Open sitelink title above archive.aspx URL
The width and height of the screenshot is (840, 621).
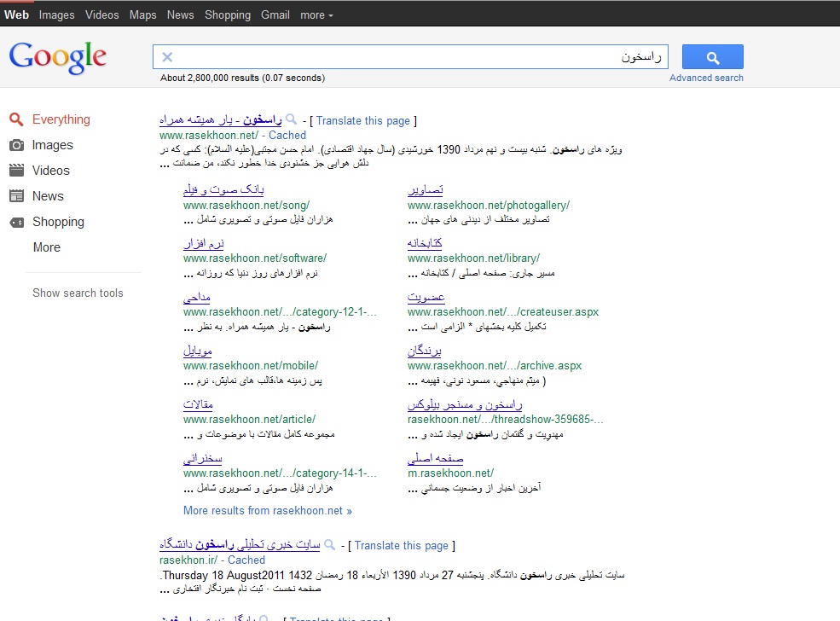click(x=425, y=351)
